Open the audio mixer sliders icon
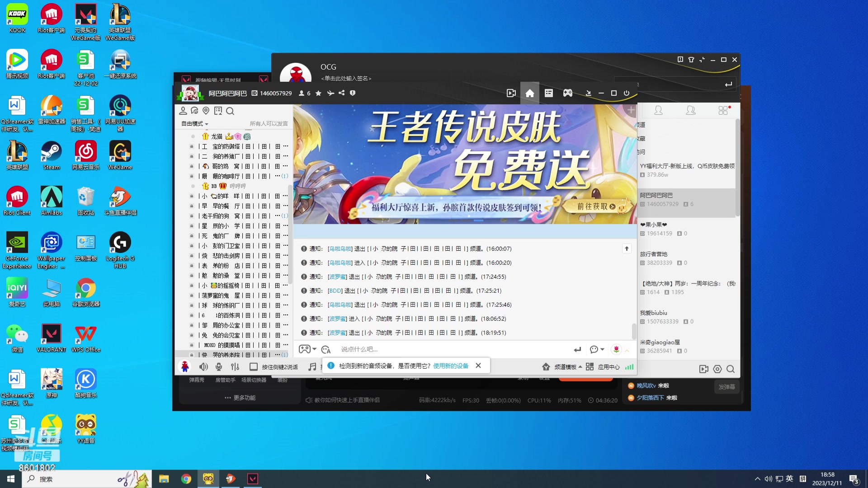This screenshot has width=868, height=488. point(235,367)
